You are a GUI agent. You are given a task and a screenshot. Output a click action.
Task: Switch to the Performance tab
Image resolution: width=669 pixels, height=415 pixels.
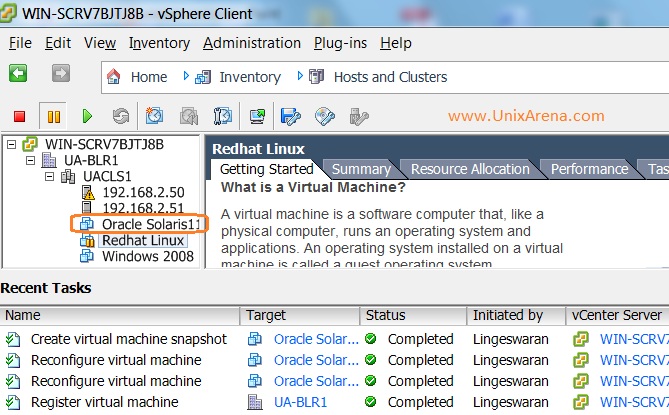click(589, 169)
